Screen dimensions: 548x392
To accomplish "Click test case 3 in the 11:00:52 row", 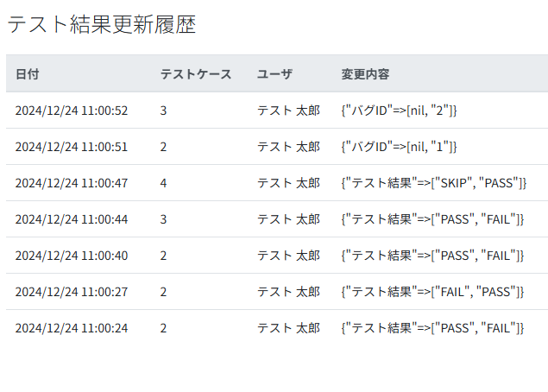I will (163, 111).
